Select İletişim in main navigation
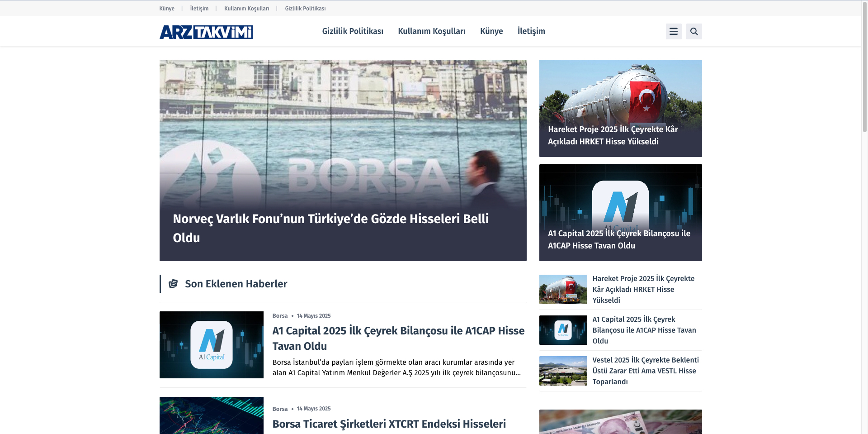 tap(531, 31)
